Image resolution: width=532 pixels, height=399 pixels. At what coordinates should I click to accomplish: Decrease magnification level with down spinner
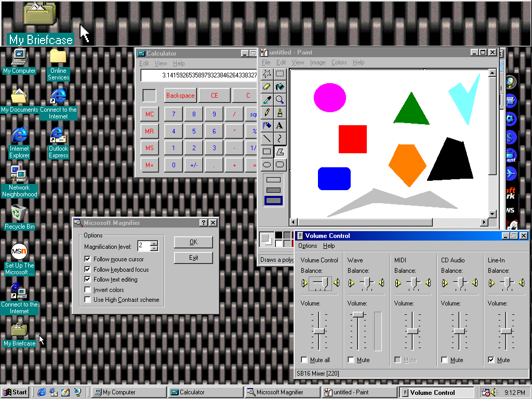pyautogui.click(x=154, y=248)
